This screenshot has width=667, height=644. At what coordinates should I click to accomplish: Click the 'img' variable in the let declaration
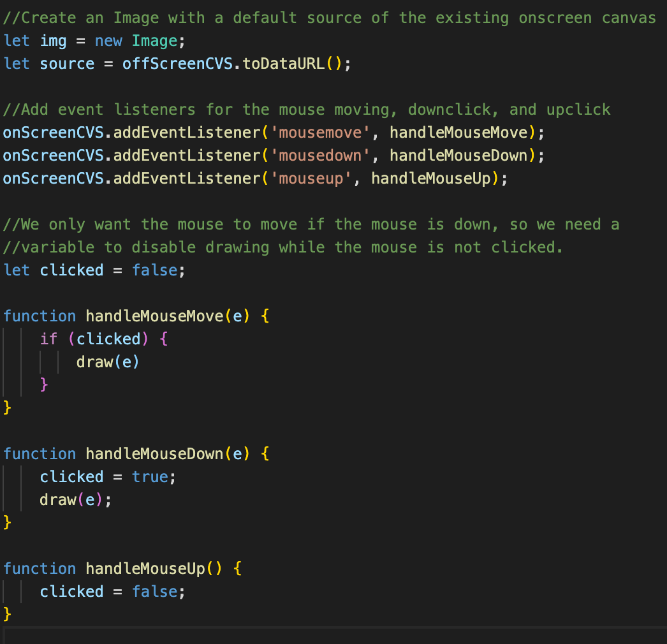pos(53,41)
